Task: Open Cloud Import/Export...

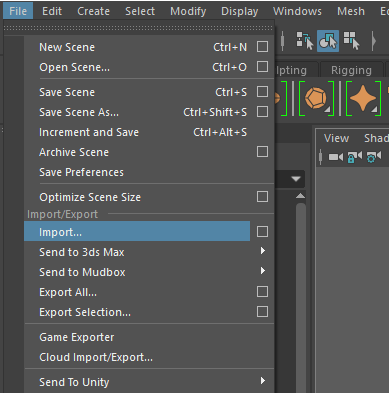Action: click(149, 357)
